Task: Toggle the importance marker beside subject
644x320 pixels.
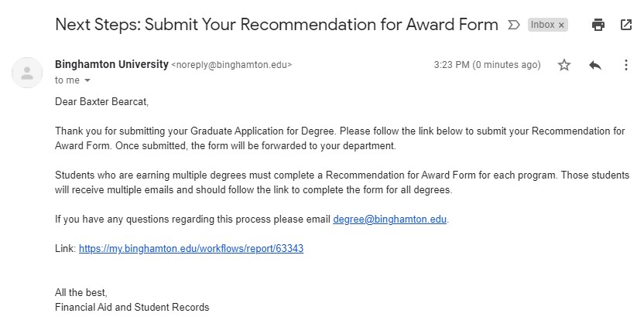Action: (x=513, y=25)
